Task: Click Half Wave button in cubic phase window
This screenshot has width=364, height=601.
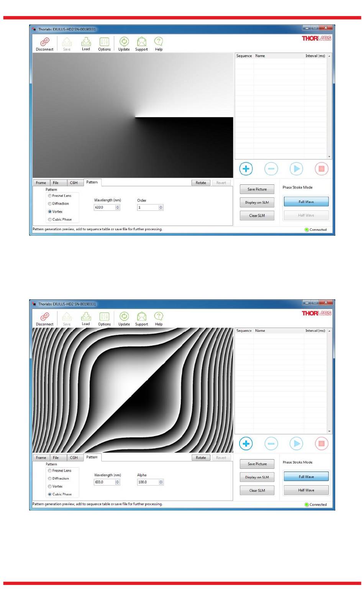Action: click(306, 490)
